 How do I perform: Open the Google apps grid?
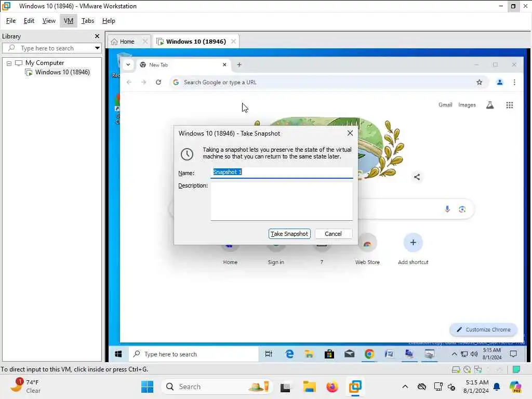click(x=510, y=105)
